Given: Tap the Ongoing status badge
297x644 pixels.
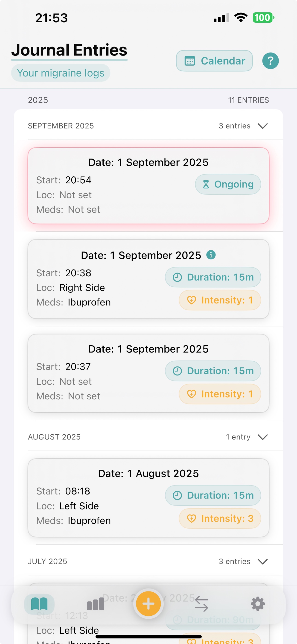Looking at the screenshot, I should click(x=228, y=184).
